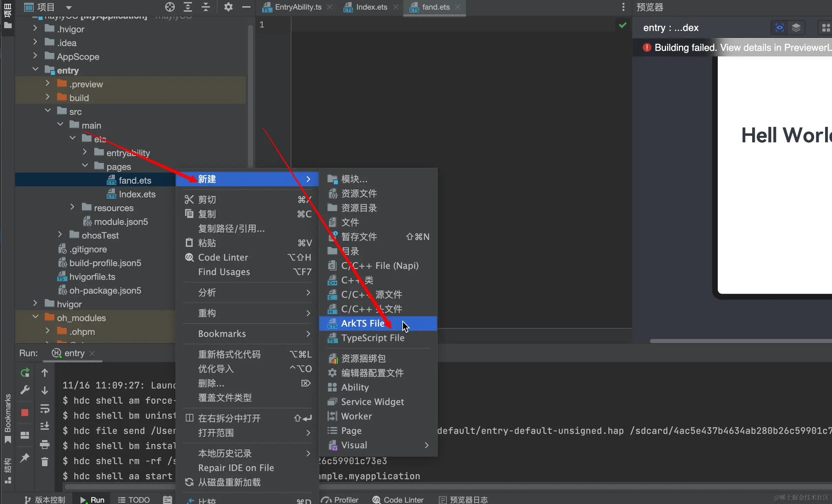832x504 pixels.
Task: Collapse the pages folder
Action: (85, 166)
